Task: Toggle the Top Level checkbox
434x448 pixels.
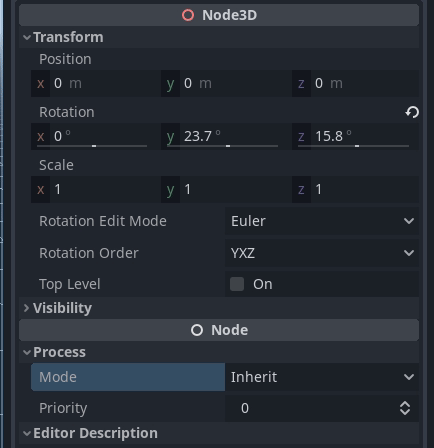Action: click(237, 284)
